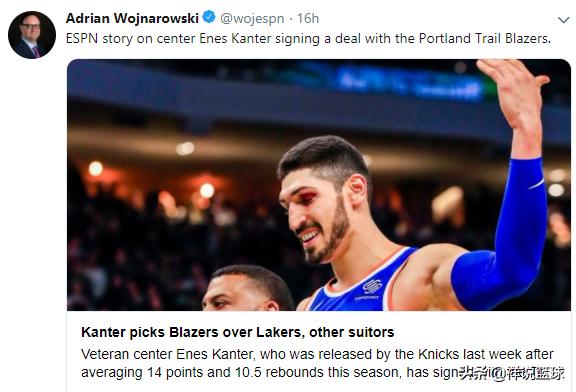Click the second summary line starting 'averaging 14 points'

pos(270,372)
